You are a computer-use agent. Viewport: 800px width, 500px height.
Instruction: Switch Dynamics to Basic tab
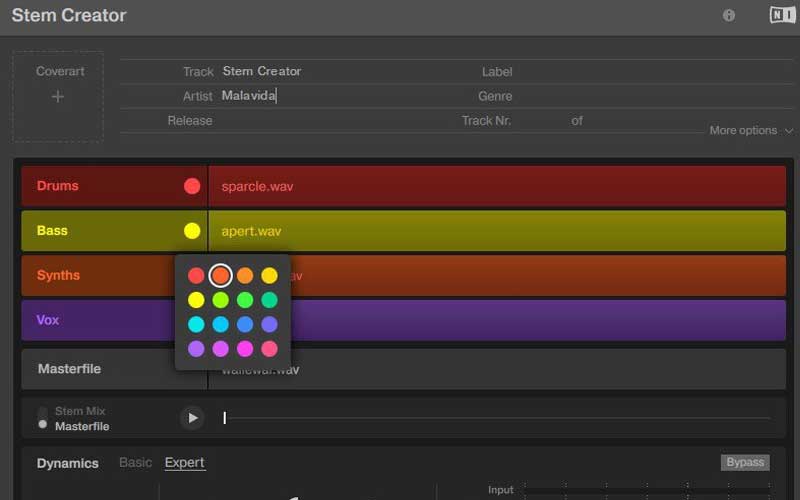click(136, 463)
